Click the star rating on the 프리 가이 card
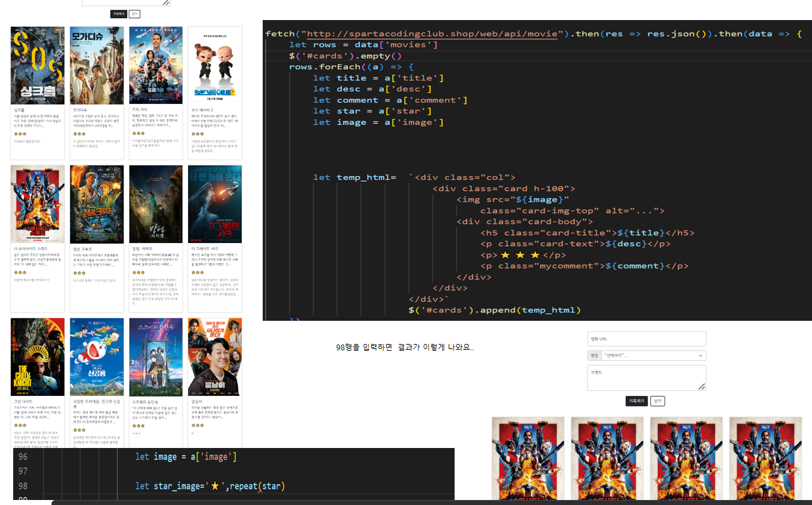Image resolution: width=812 pixels, height=505 pixels. tap(137, 133)
